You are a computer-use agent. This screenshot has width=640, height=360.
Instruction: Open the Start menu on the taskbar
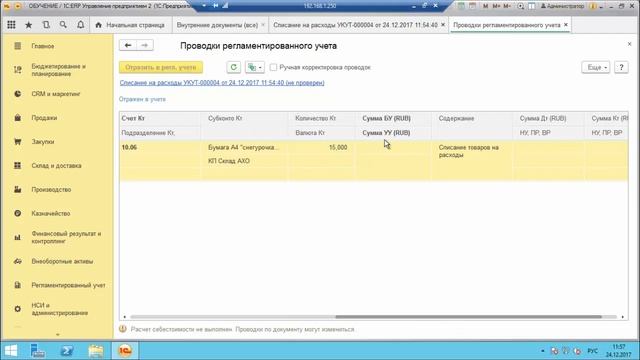(11, 351)
